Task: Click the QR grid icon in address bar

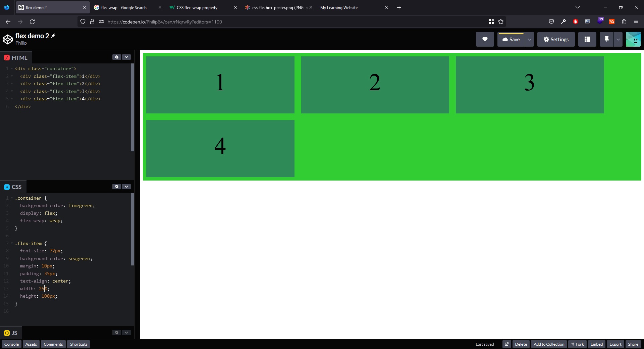Action: click(x=491, y=21)
